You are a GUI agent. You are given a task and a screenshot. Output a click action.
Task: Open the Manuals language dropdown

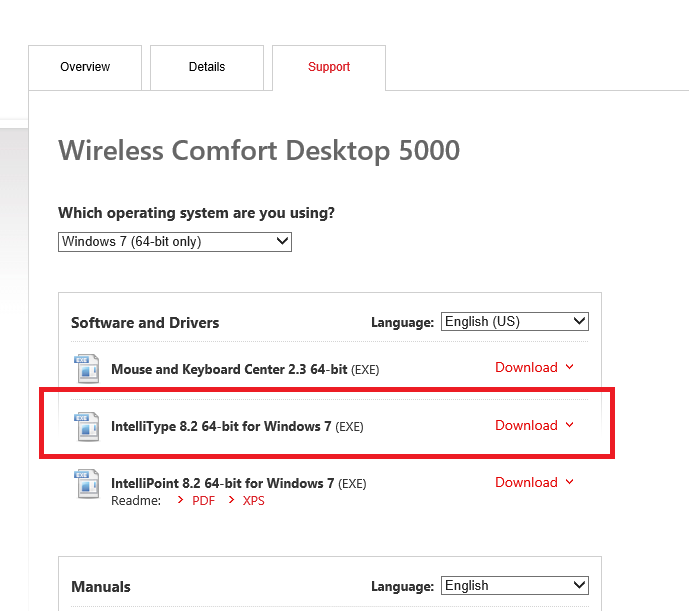pyautogui.click(x=515, y=586)
